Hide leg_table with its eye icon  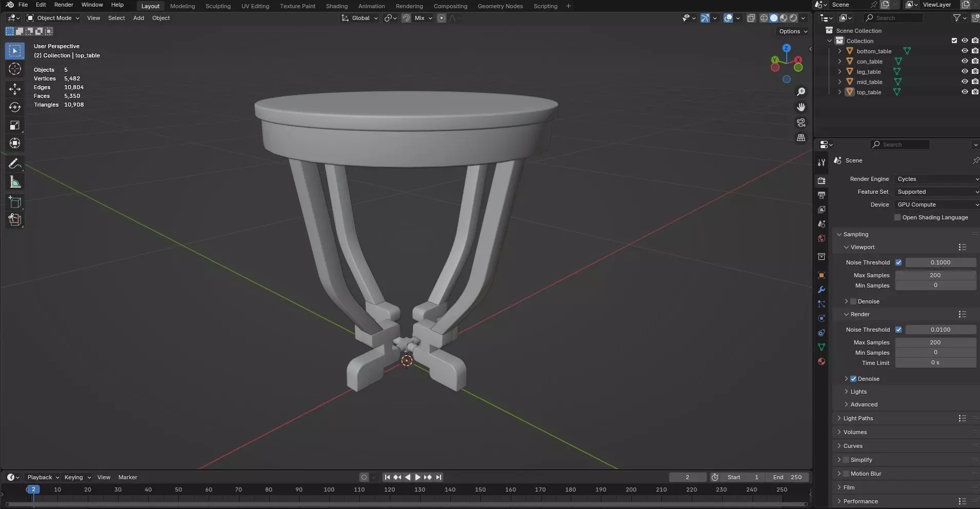coord(964,71)
